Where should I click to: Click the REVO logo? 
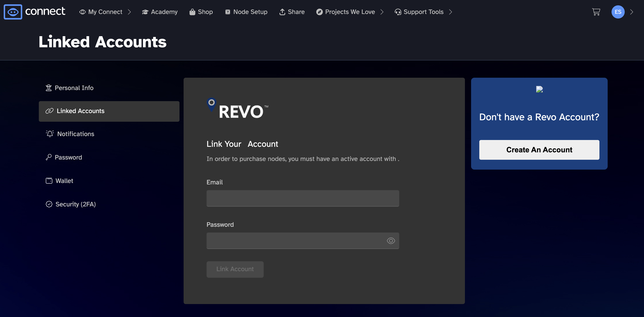tap(238, 108)
